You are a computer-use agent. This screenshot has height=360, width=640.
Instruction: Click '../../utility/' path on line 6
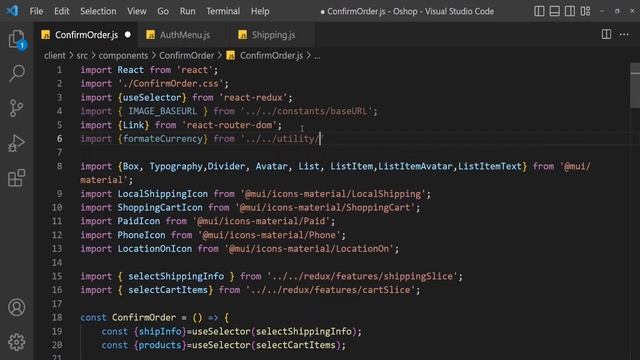point(280,139)
